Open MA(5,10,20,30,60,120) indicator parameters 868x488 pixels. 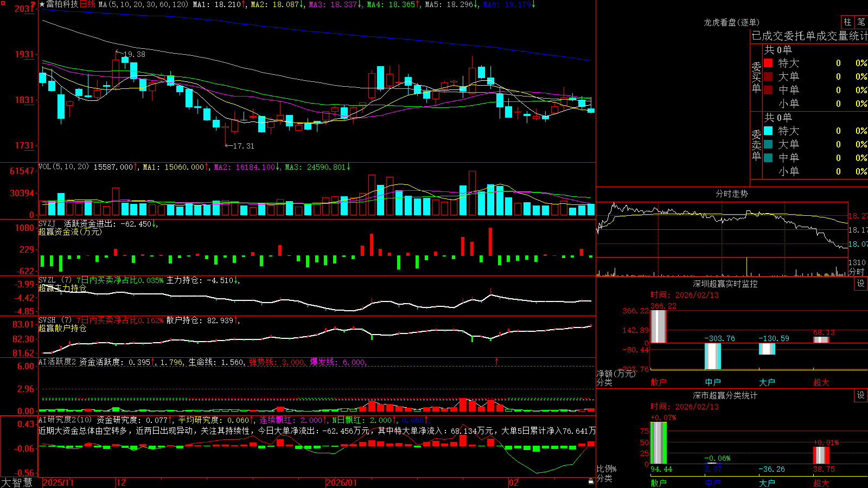[x=143, y=4]
